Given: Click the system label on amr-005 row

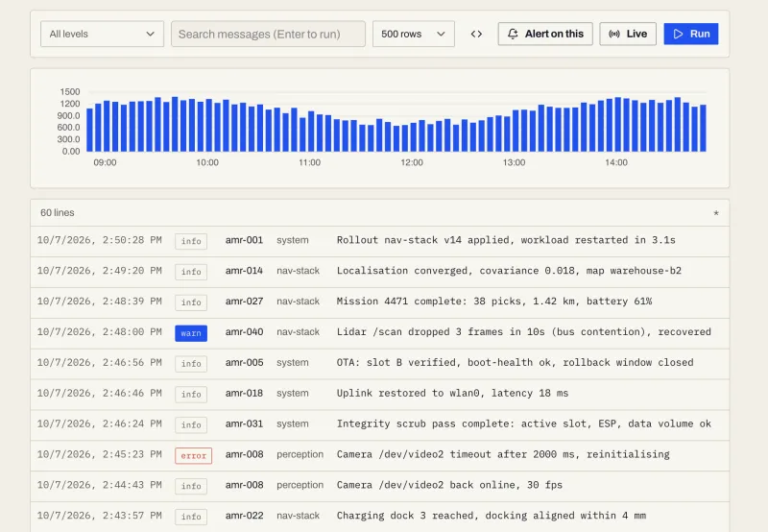Looking at the screenshot, I should [293, 362].
